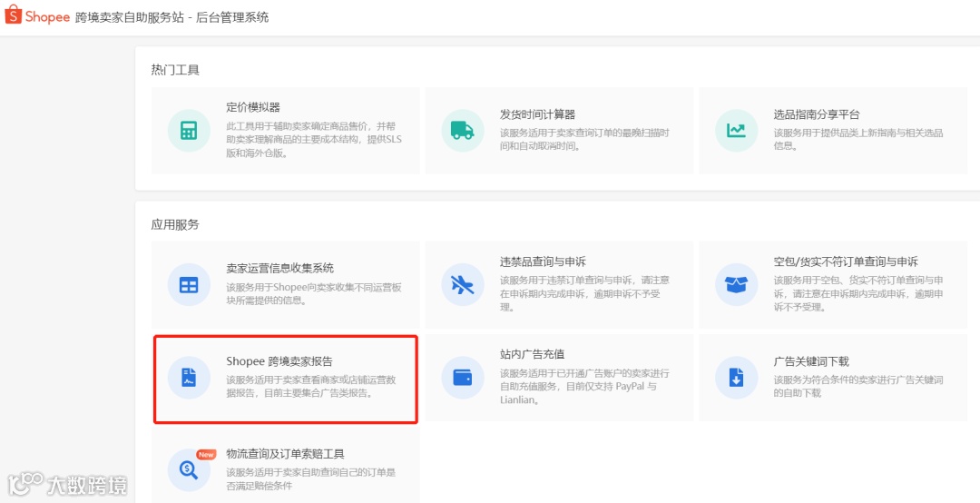Click the 违禁品查询与申诉 no-fly icon
The image size is (980, 503).
tap(462, 285)
